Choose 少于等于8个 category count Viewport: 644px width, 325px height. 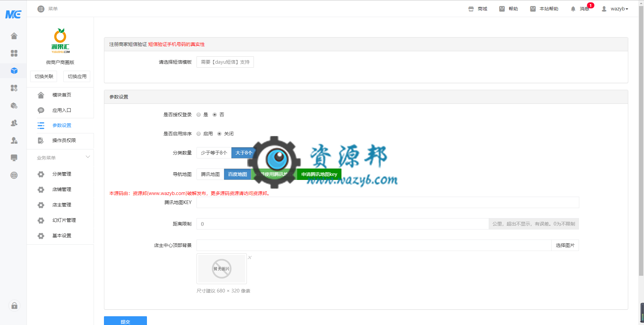pyautogui.click(x=214, y=153)
